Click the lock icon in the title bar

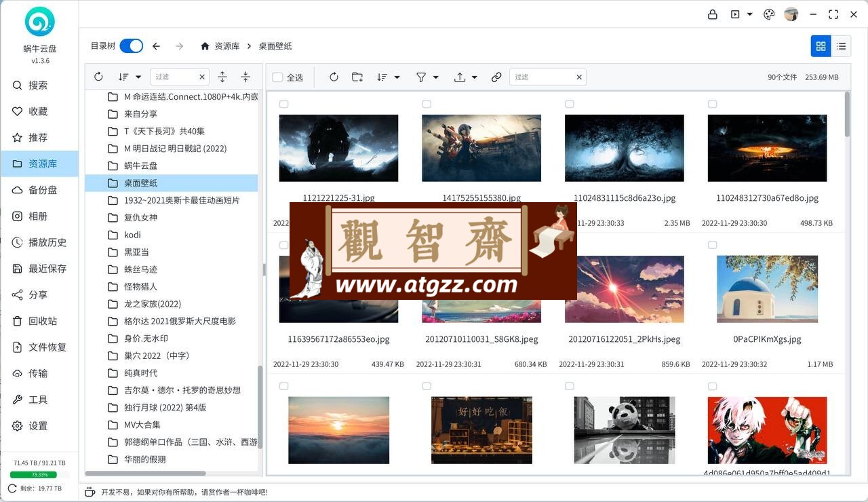[x=713, y=14]
